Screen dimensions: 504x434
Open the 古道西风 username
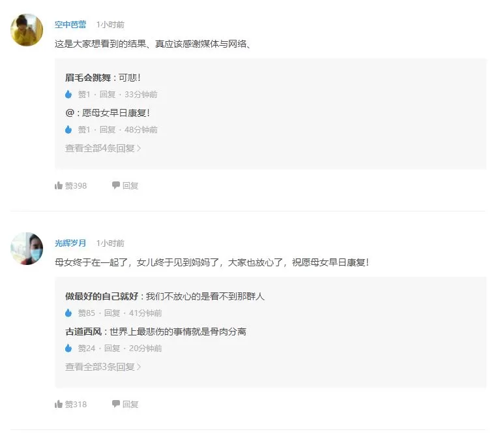tap(83, 332)
